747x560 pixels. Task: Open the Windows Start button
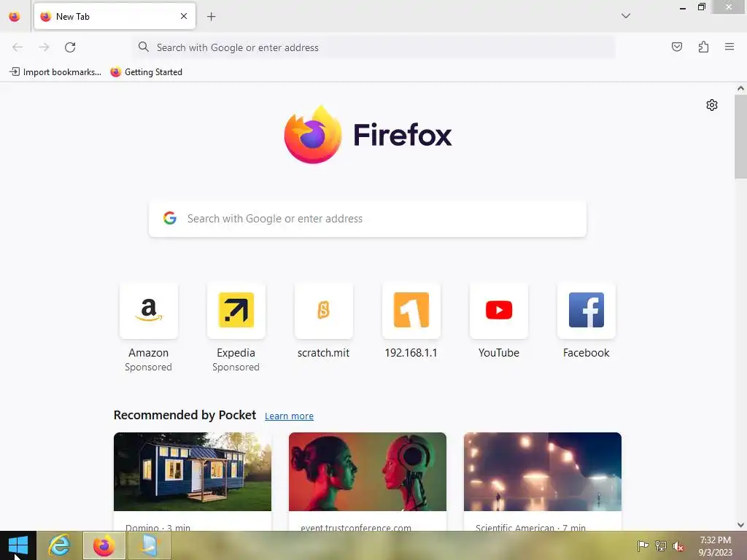point(18,545)
